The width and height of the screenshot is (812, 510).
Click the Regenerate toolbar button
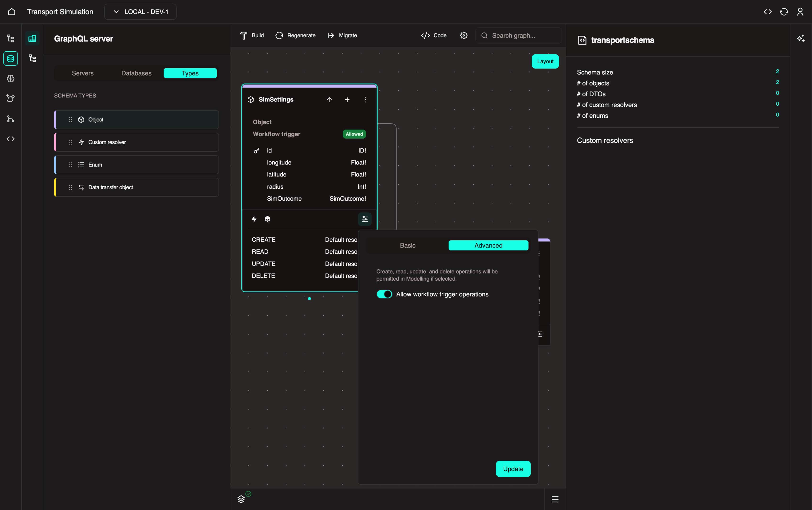point(295,35)
